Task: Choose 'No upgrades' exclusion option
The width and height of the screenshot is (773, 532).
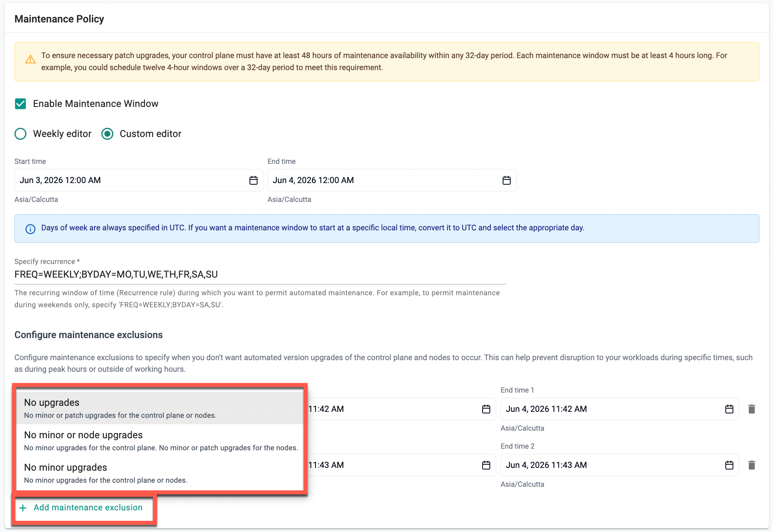Action: pyautogui.click(x=159, y=408)
